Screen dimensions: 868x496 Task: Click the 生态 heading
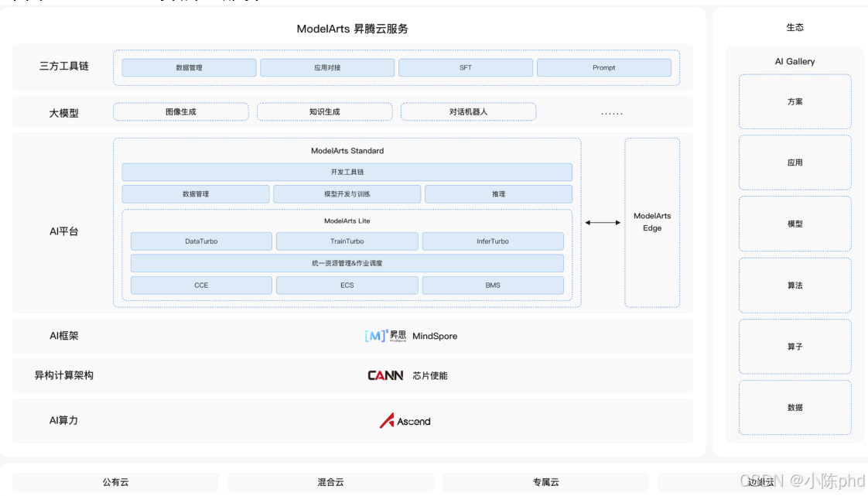[795, 27]
